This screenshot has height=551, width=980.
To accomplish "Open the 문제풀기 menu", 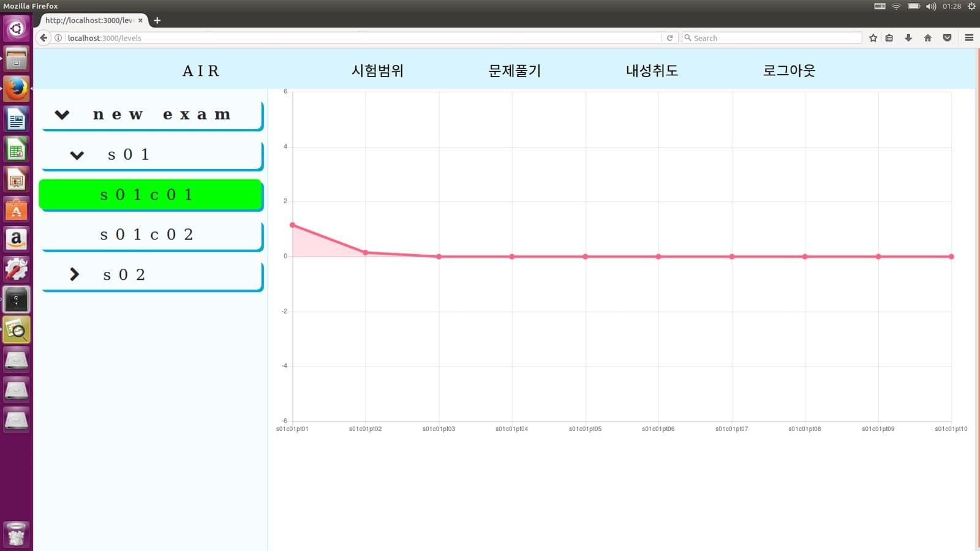I will tap(514, 70).
